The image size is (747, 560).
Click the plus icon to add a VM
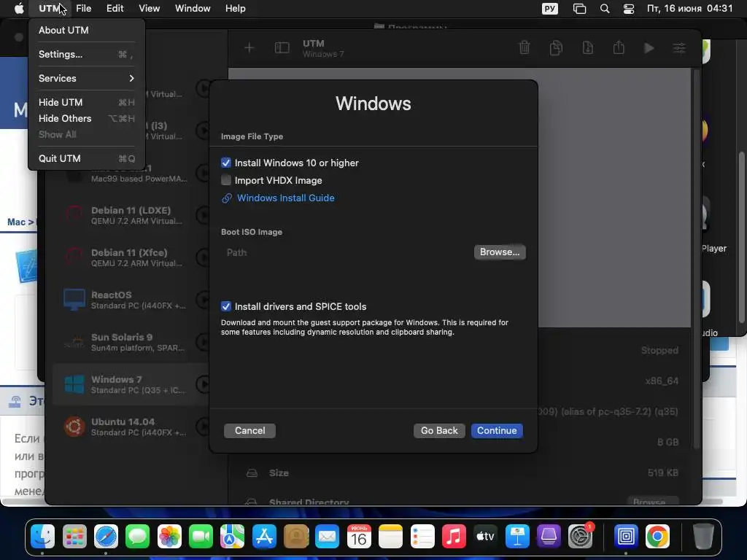pyautogui.click(x=249, y=47)
